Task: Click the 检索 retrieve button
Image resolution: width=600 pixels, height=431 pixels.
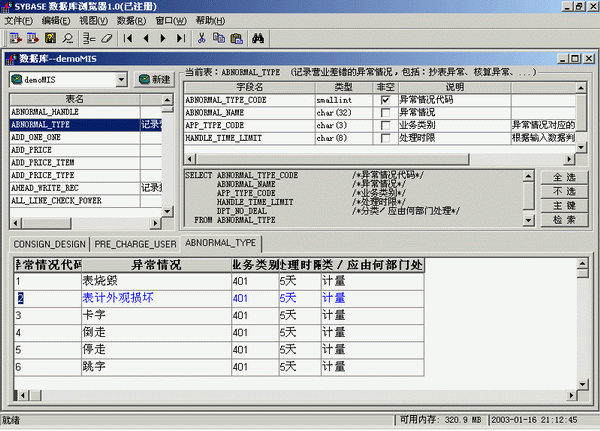Action: pyautogui.click(x=563, y=219)
